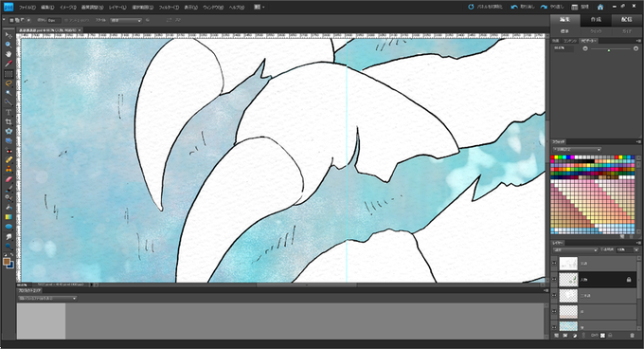The width and height of the screenshot is (644, 349).
Task: Select the Crop tool
Action: (9, 121)
